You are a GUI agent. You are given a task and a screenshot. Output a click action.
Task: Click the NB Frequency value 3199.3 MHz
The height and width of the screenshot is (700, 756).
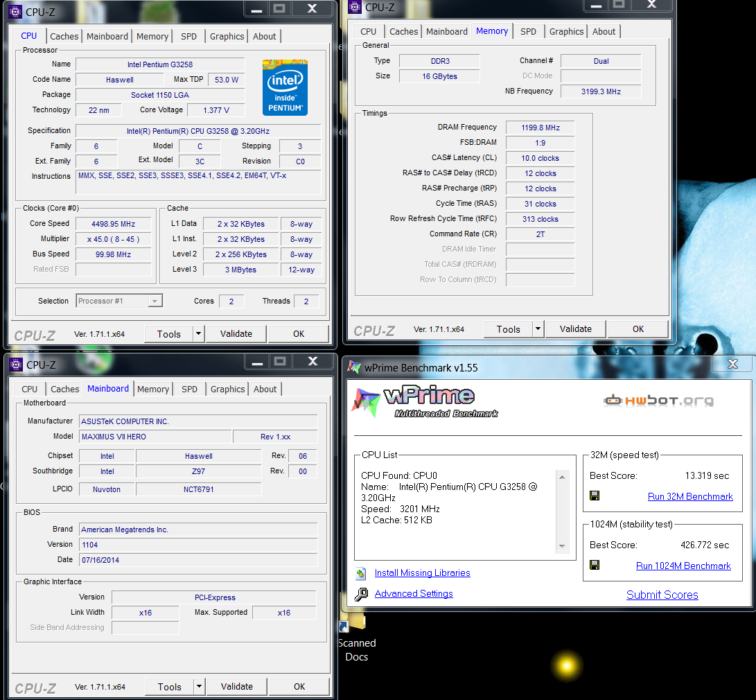pyautogui.click(x=601, y=91)
